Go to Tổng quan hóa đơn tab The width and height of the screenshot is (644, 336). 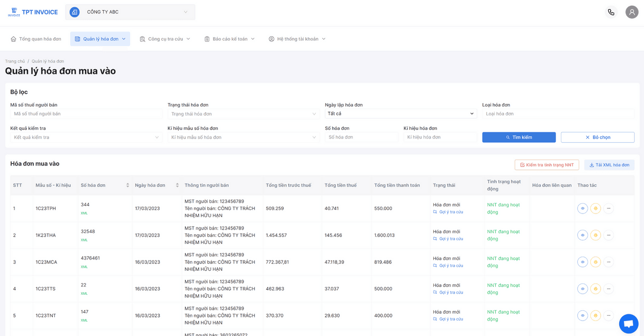coord(36,39)
